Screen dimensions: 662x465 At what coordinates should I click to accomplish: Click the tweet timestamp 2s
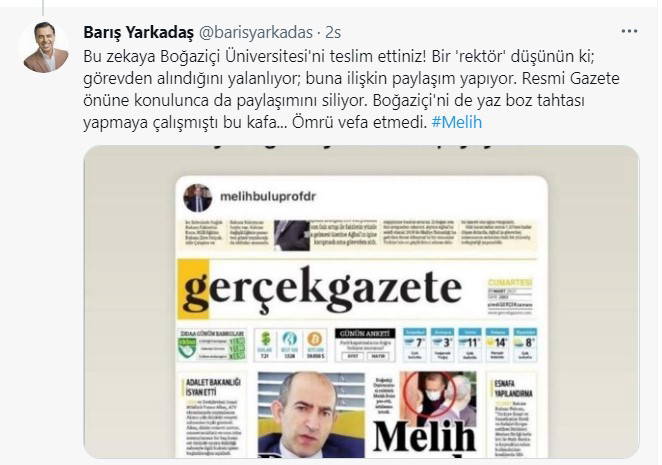coord(334,32)
